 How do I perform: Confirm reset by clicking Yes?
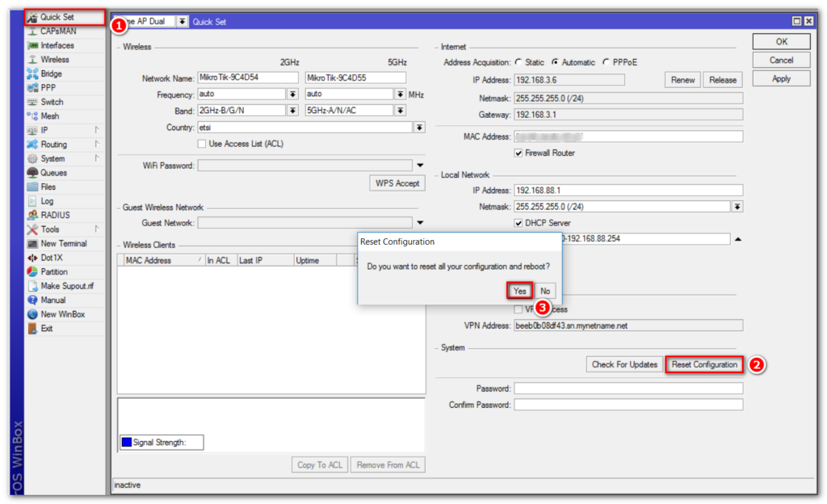pyautogui.click(x=520, y=291)
